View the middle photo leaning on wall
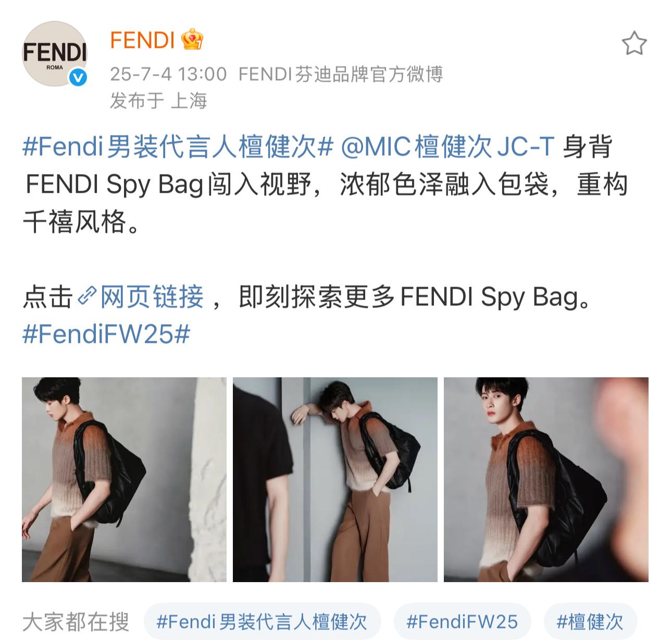Screen dimensions: 672x641 coord(335,479)
